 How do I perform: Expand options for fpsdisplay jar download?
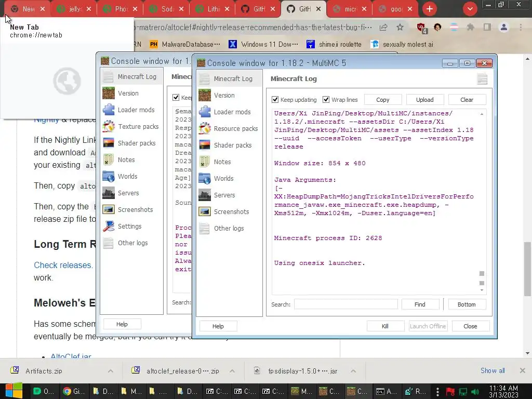point(353,371)
